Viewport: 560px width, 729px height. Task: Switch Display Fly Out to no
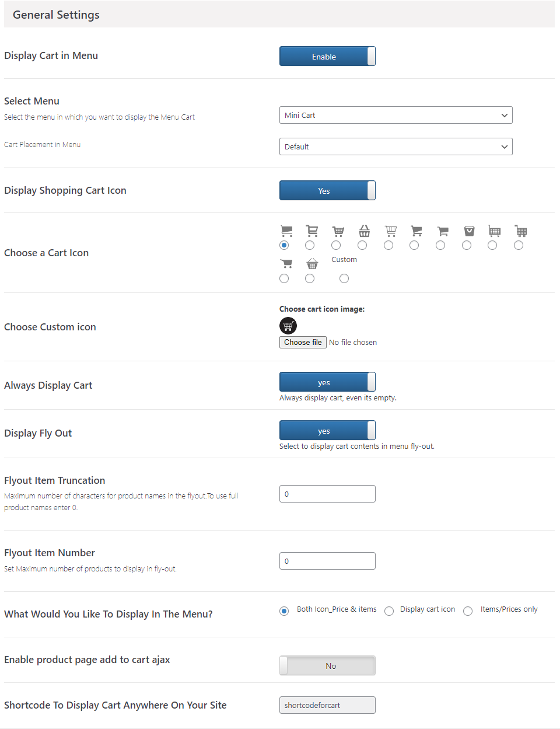coord(327,430)
